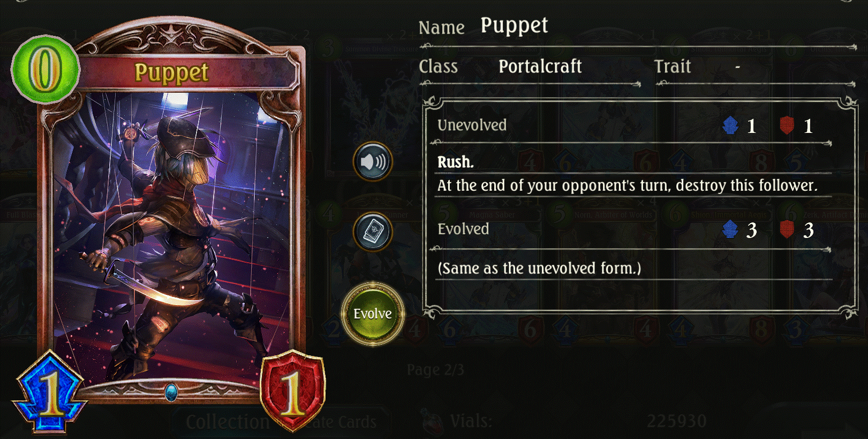
Task: Open the dimmed Collection tab
Action: (228, 422)
